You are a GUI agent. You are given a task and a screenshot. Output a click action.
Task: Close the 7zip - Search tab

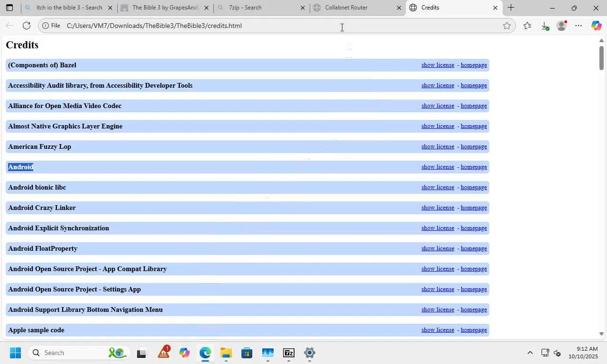(x=303, y=8)
